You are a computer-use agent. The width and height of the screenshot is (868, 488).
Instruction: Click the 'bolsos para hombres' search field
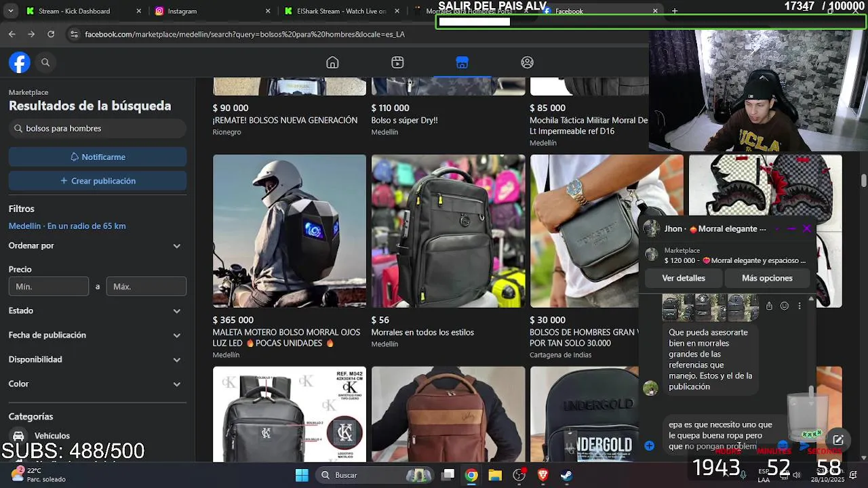coord(98,128)
